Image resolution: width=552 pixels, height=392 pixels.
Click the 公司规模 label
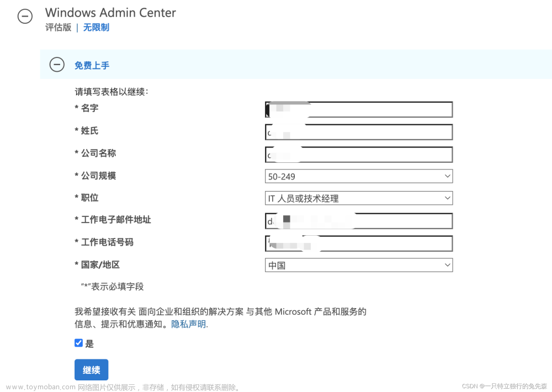98,176
